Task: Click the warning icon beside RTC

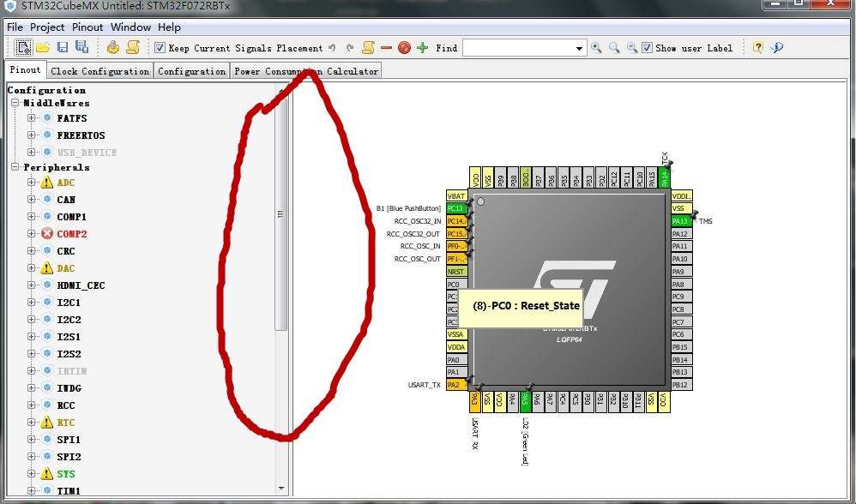Action: click(47, 423)
